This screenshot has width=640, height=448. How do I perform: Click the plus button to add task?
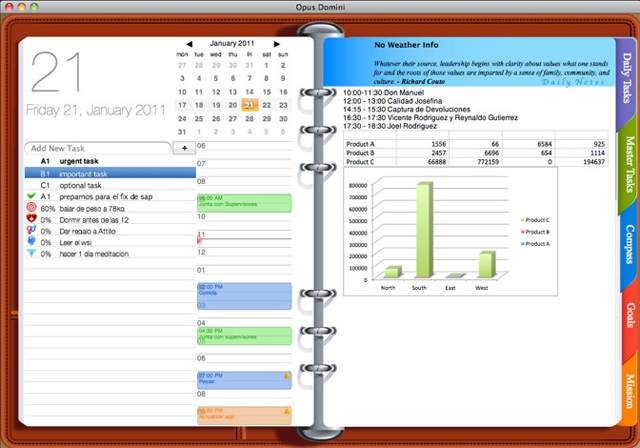click(x=184, y=147)
